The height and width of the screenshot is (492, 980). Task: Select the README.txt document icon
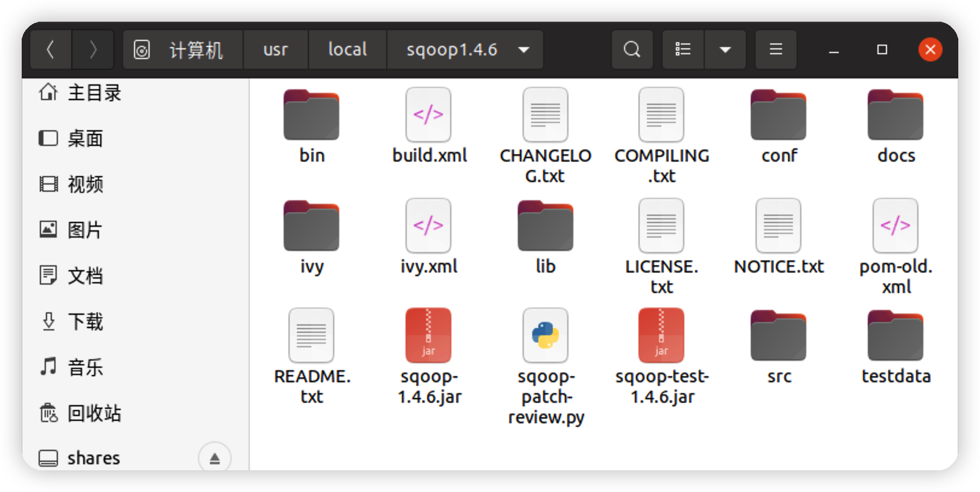tap(311, 335)
